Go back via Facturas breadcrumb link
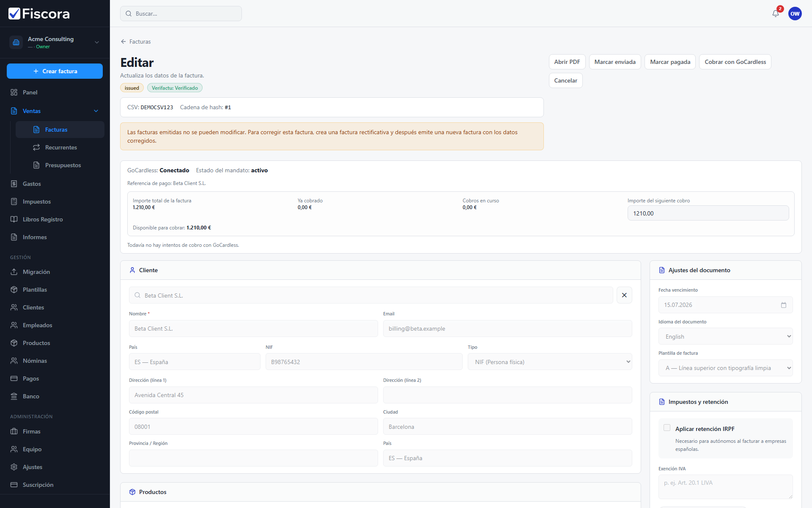 [136, 41]
